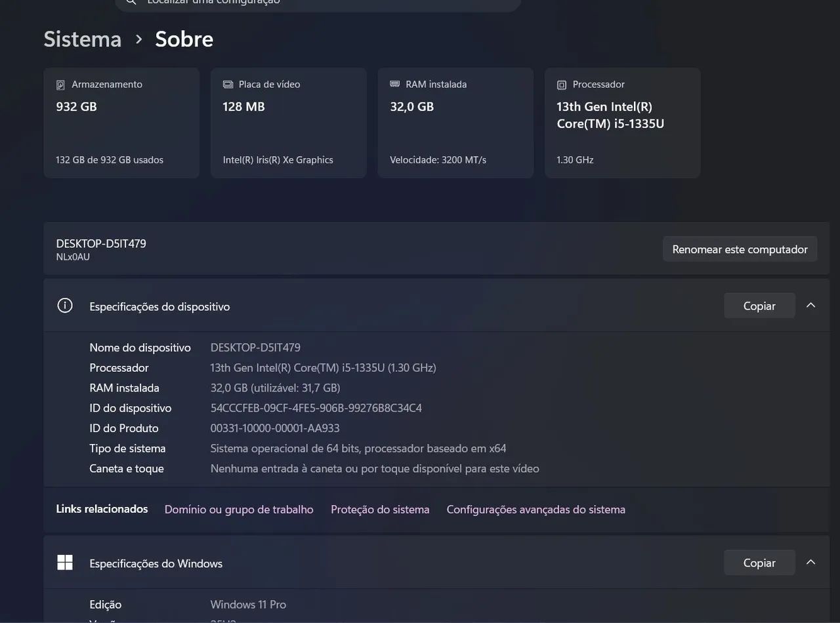This screenshot has width=840, height=623.
Task: Click the Nome do dispositivo value
Action: click(x=255, y=348)
